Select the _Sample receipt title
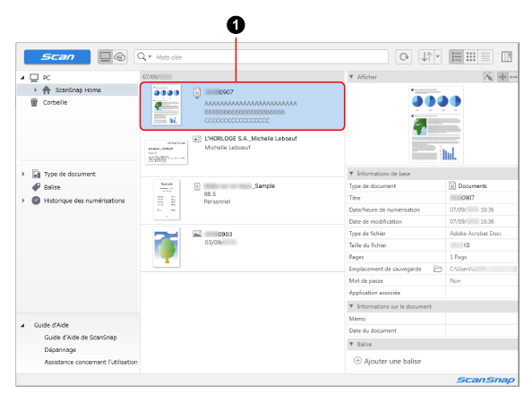This screenshot has width=532, height=402. point(239,186)
